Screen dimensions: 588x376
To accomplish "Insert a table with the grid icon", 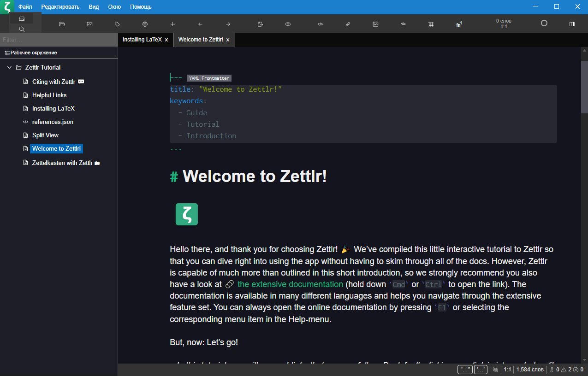I will click(431, 24).
